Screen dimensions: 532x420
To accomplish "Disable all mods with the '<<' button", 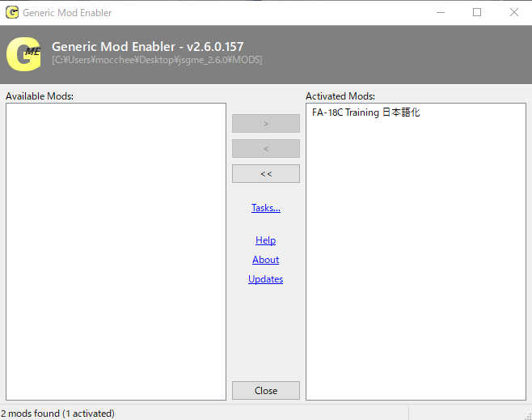I will tap(266, 174).
